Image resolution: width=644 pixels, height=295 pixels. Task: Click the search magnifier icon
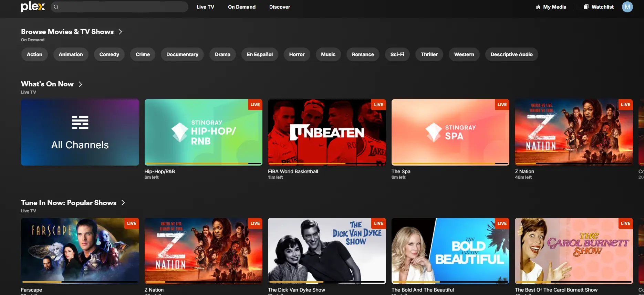(x=56, y=7)
